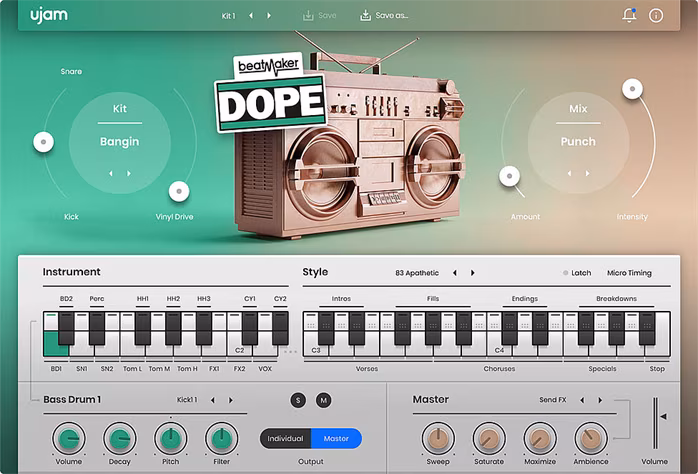Click the Bass Drum Pitch knob

170,438
